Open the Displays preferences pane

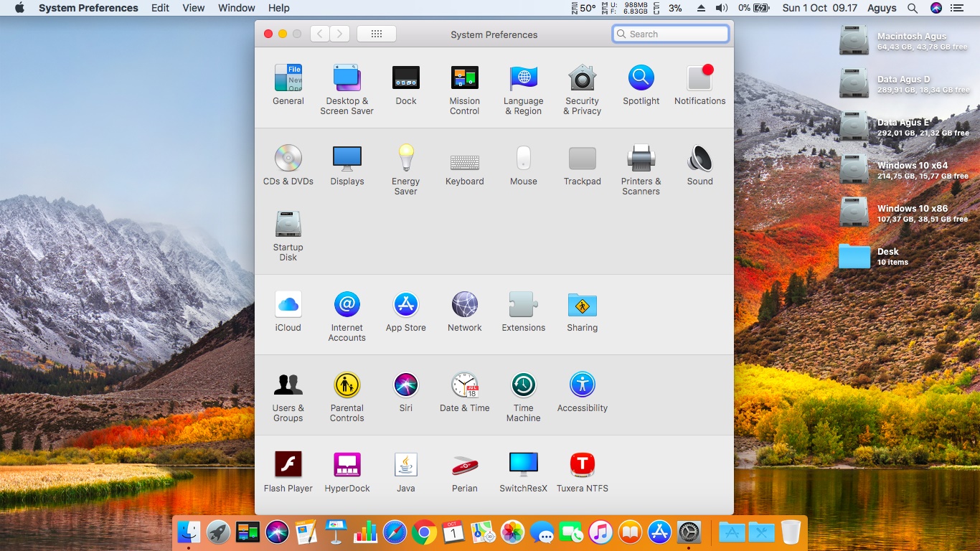tap(347, 166)
